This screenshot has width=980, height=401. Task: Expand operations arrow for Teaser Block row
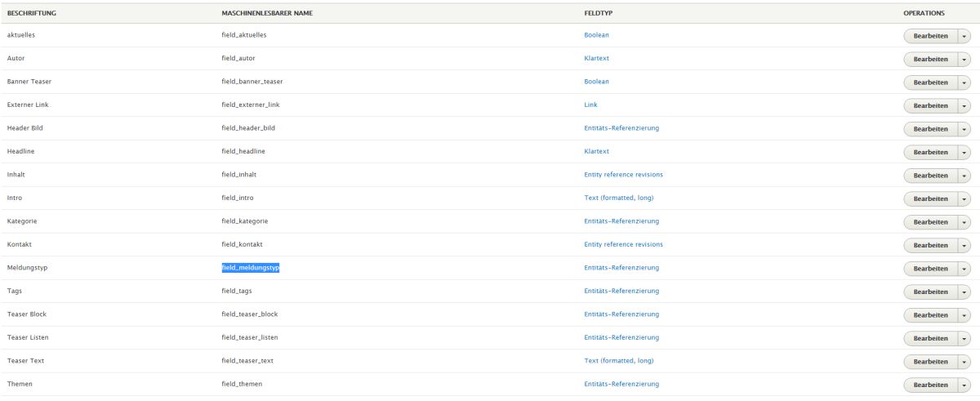(x=964, y=315)
